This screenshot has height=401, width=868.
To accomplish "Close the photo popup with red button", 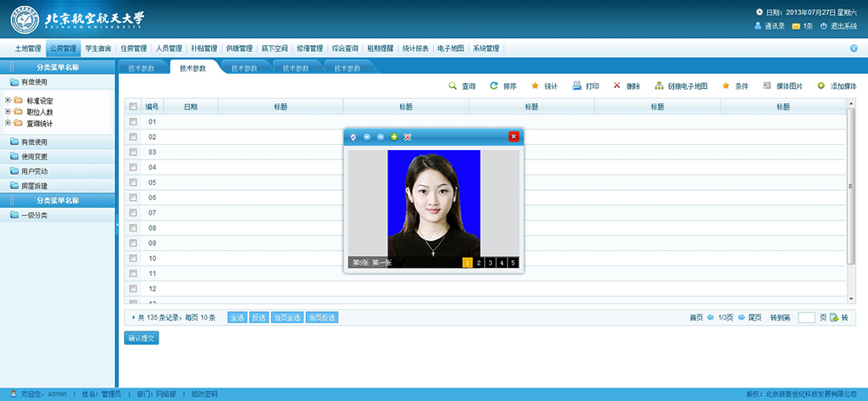I will 514,136.
